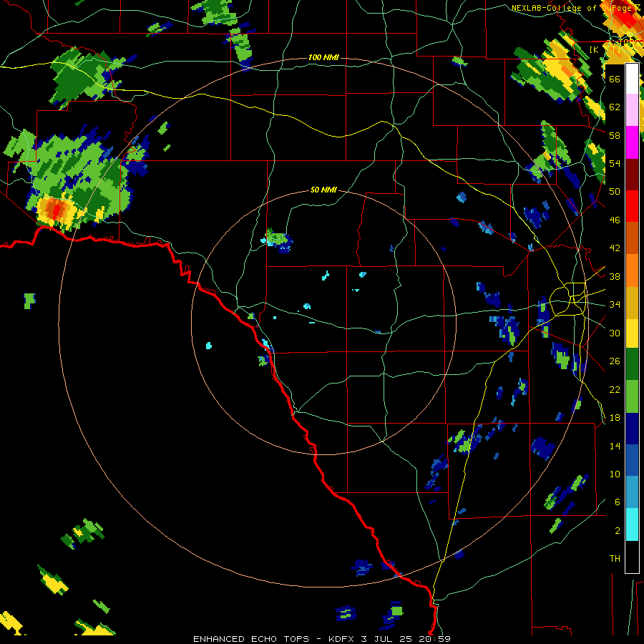644x644 pixels.
Task: Click the 100 NMI range ring label
Action: pyautogui.click(x=323, y=57)
